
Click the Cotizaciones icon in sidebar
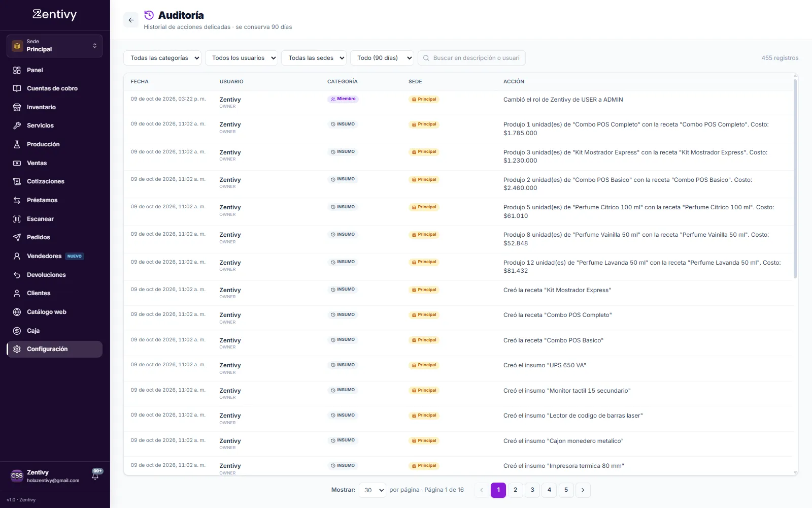17,181
